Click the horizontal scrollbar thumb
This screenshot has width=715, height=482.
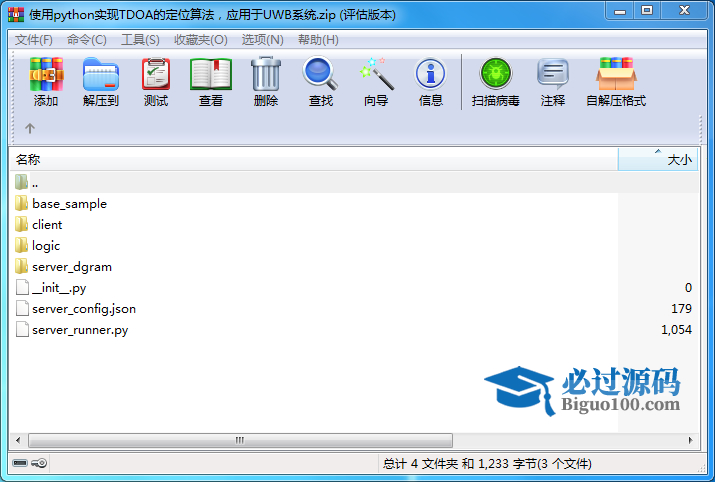[240, 441]
